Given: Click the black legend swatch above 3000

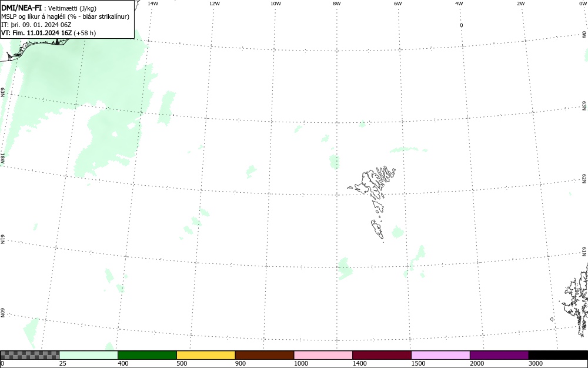Looking at the screenshot, I should (558, 355).
